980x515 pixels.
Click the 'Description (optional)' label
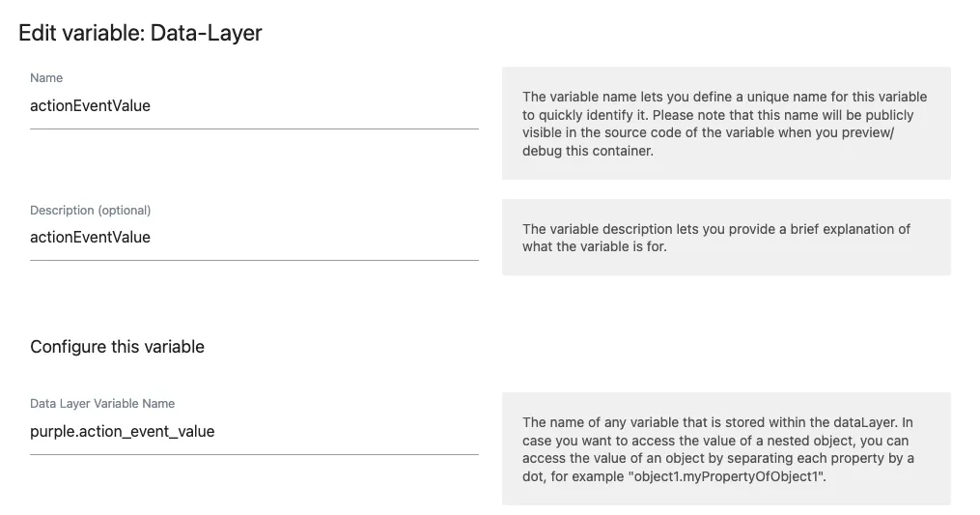[91, 211]
